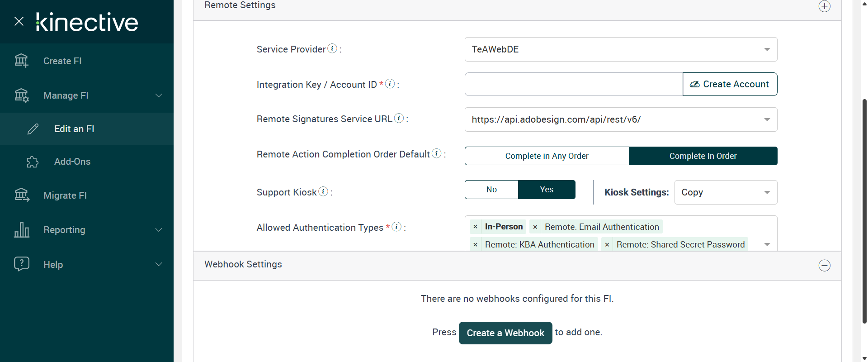This screenshot has width=868, height=362.
Task: Click the Support Kiosk info icon
Action: click(323, 191)
